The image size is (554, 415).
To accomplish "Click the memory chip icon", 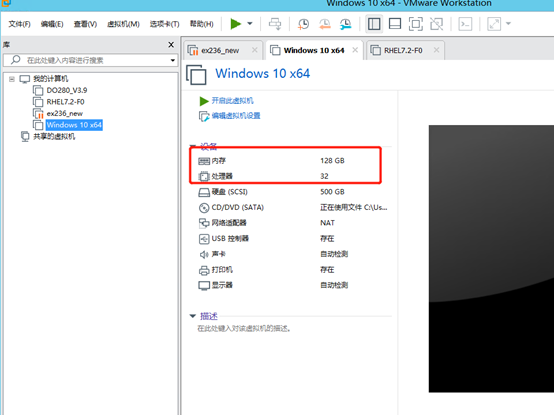I will coord(204,161).
